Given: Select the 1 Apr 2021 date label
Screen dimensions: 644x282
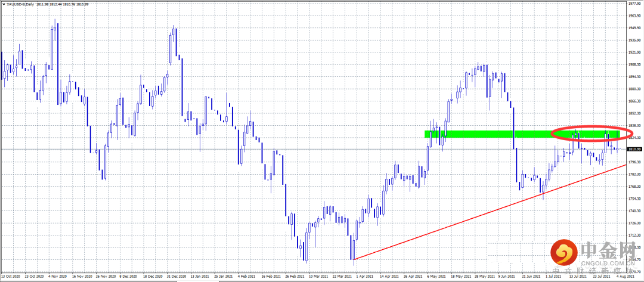Looking at the screenshot, I should (364, 277).
